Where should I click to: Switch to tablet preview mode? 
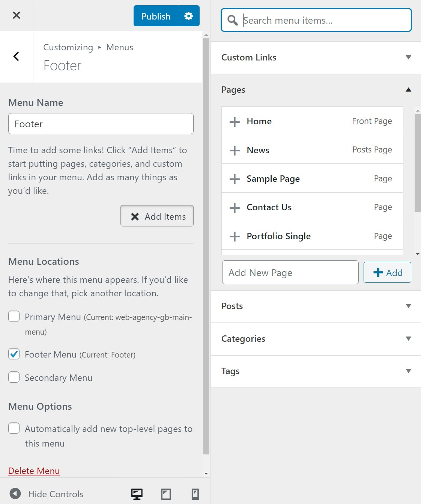[x=166, y=494]
